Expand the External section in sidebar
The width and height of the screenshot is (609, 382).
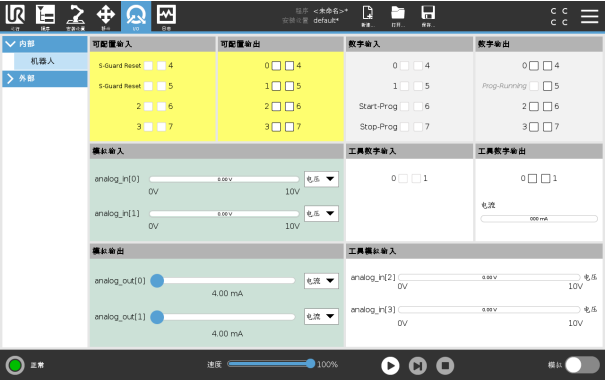[45, 78]
